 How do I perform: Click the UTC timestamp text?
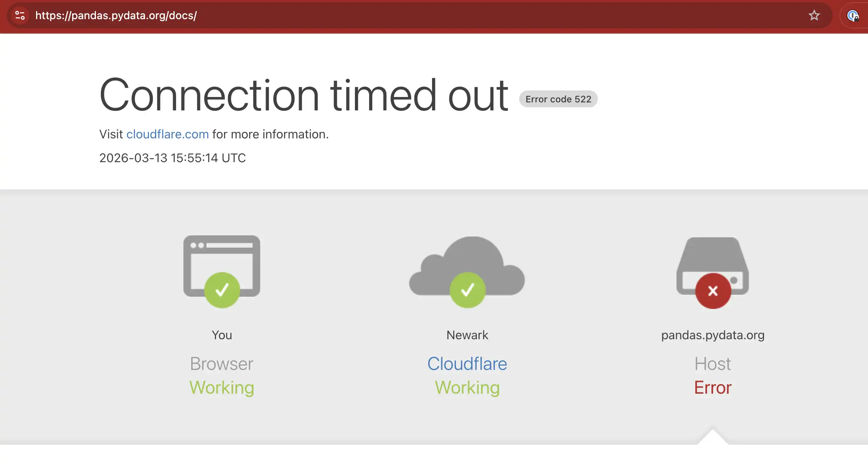[172, 158]
